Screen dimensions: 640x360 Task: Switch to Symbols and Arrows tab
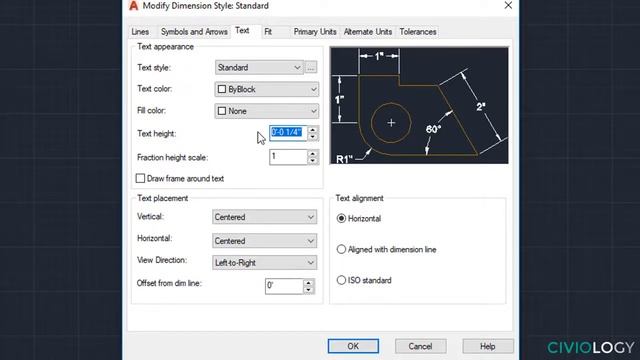click(x=194, y=32)
